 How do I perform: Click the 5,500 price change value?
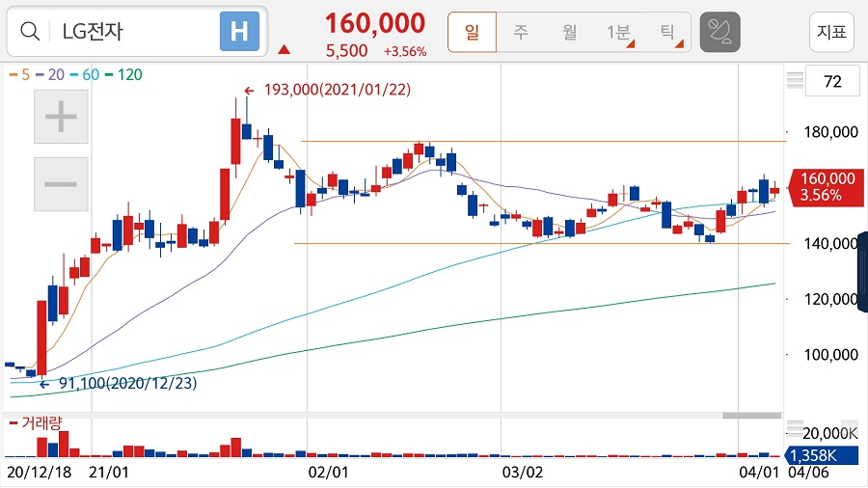[x=346, y=51]
